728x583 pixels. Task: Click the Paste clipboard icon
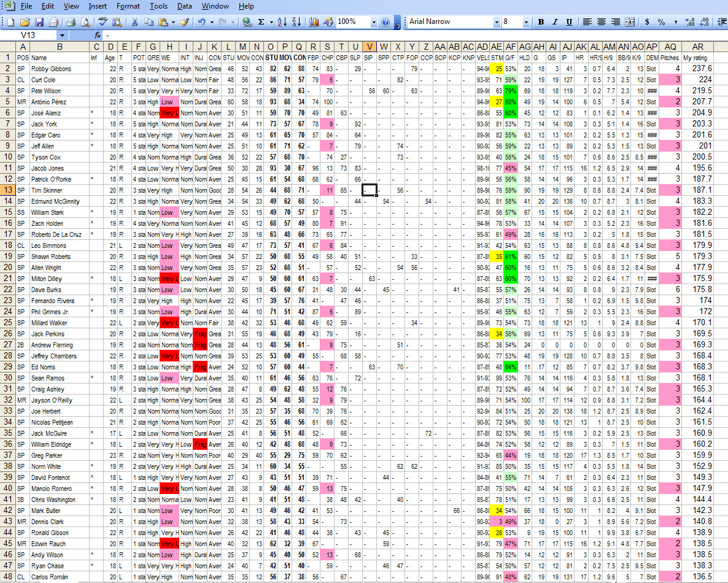(x=163, y=22)
